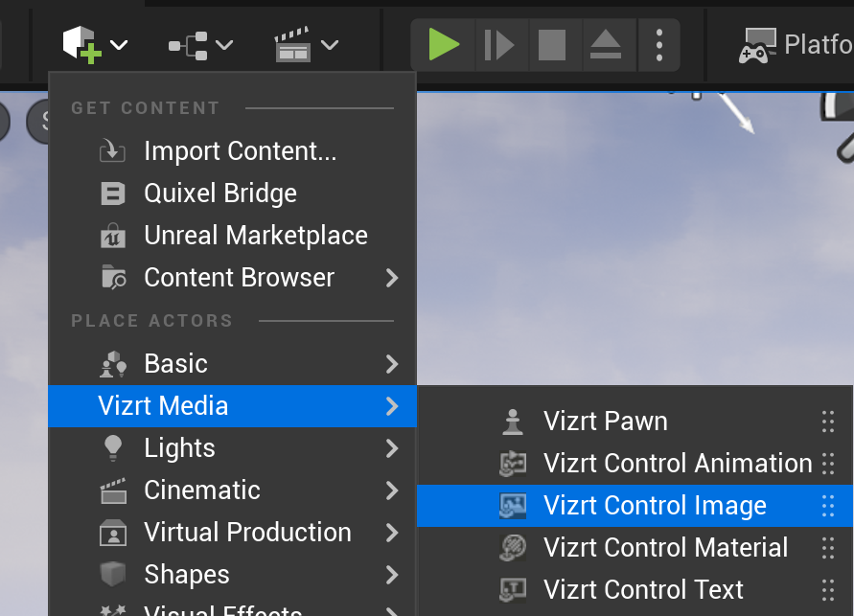
Task: Choose Import Content from the menu
Action: pyautogui.click(x=240, y=151)
